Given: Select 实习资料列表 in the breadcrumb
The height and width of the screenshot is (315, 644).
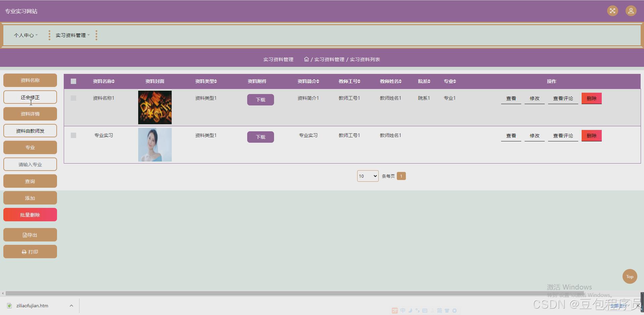Looking at the screenshot, I should click(365, 59).
